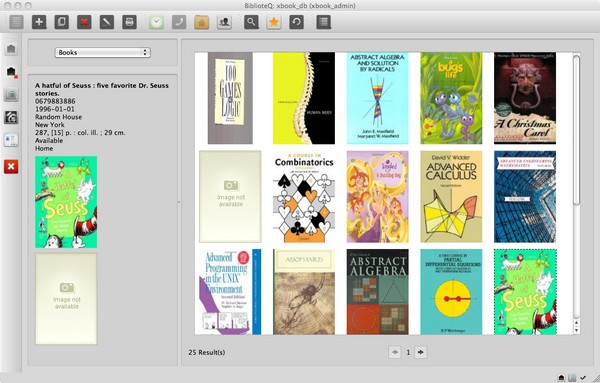Click the red X icon in the left sidebar
600x383 pixels.
[11, 167]
